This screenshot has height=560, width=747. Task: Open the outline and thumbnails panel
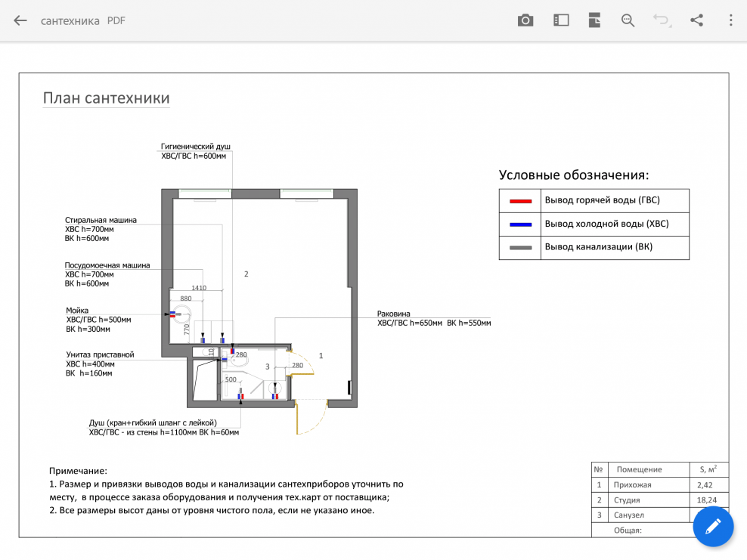click(560, 20)
